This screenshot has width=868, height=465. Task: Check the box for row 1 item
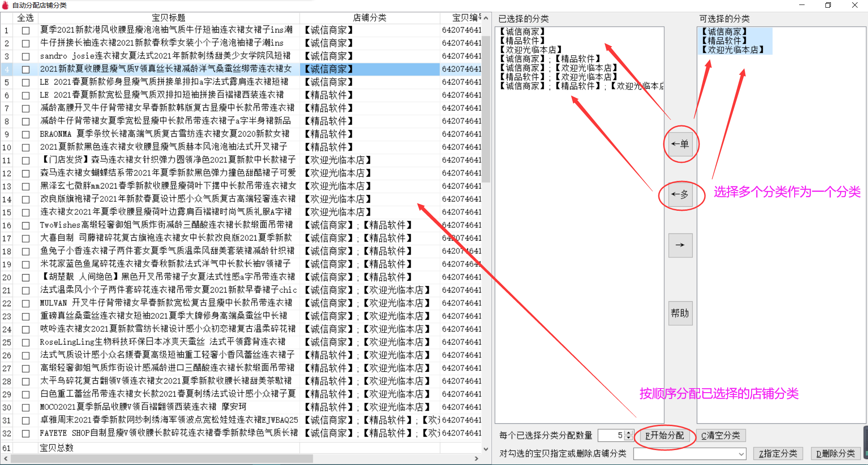click(x=26, y=31)
